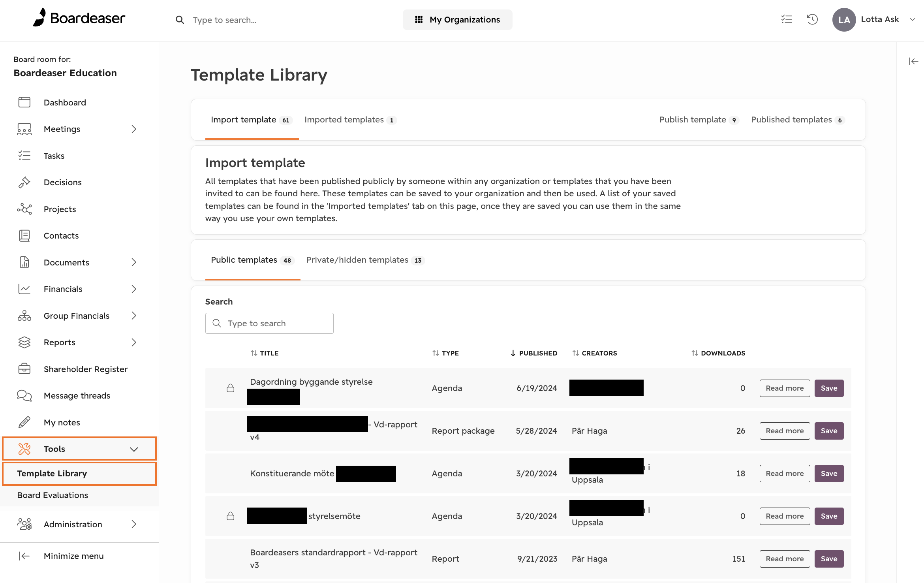This screenshot has width=924, height=583.
Task: Click the Group Financials hierarchy icon
Action: tap(24, 316)
